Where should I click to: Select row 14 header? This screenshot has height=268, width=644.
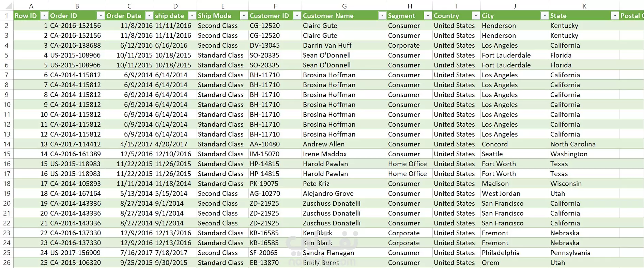[x=7, y=144]
